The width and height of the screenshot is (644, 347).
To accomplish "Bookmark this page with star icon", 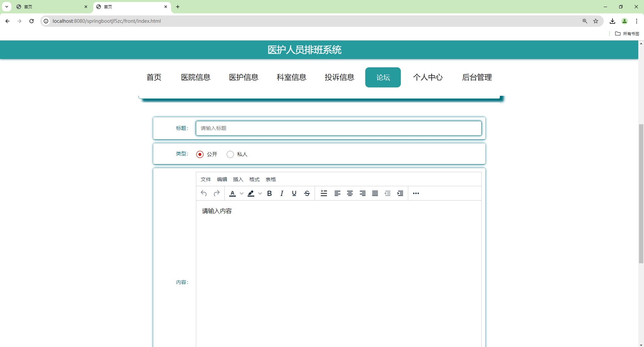I will click(x=596, y=21).
